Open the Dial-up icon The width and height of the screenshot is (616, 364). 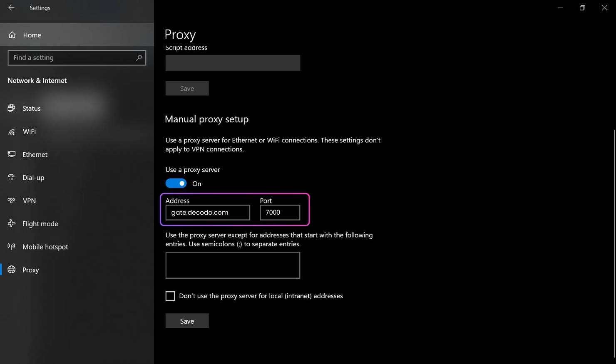[x=12, y=178]
